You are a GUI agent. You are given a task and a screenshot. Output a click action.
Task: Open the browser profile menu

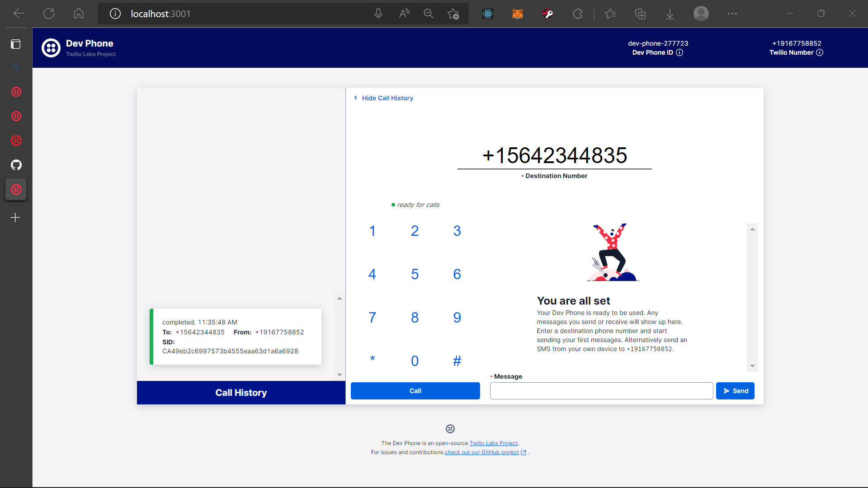click(701, 14)
